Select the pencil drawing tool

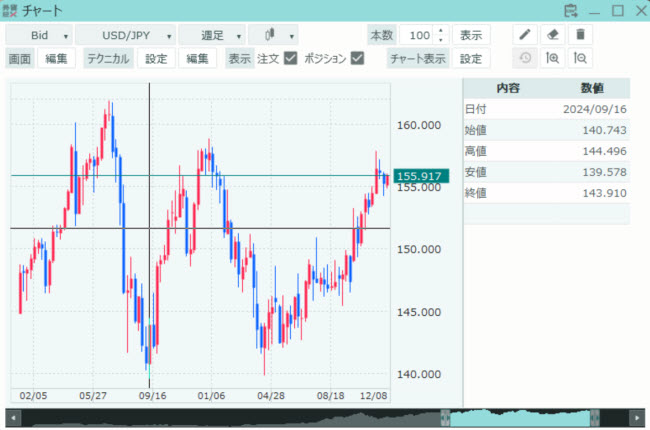click(x=524, y=35)
